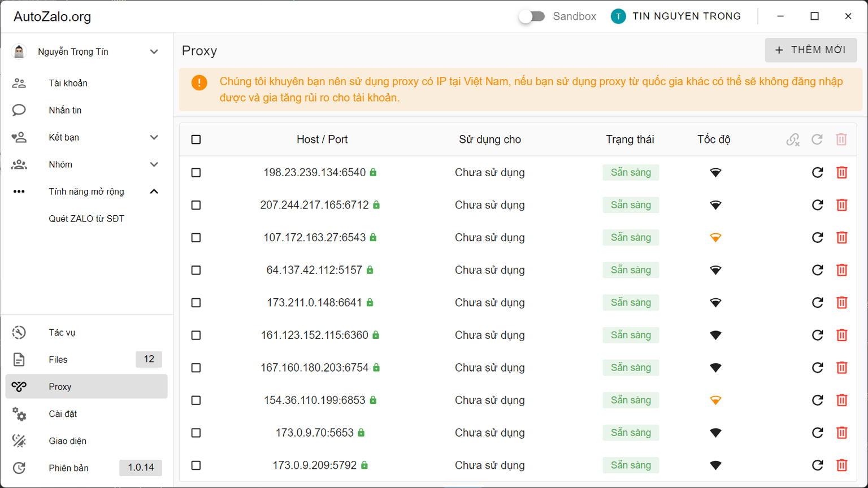
Task: Tick the checkbox for 161.123.152.115:6360
Action: 196,335
